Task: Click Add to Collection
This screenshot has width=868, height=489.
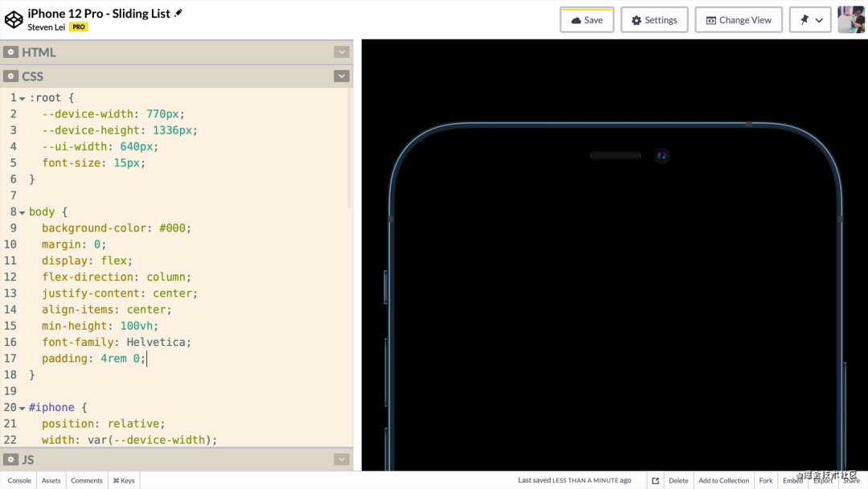Action: click(x=723, y=481)
